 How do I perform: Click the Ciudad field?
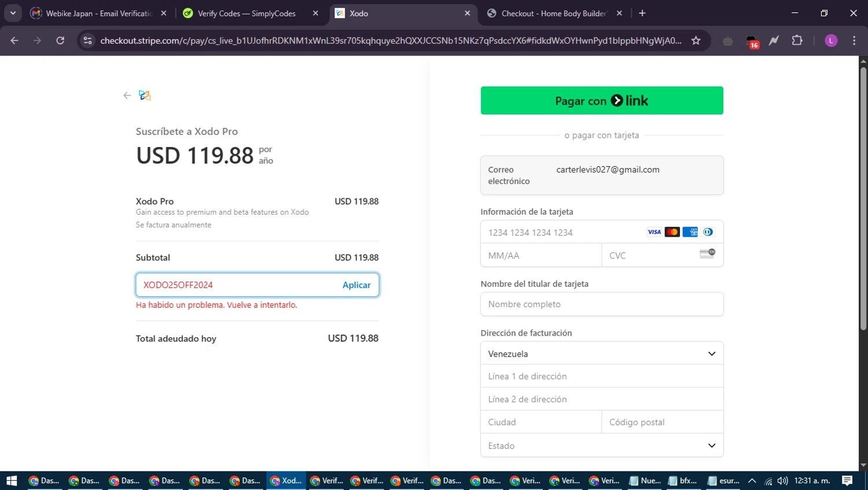[541, 422]
